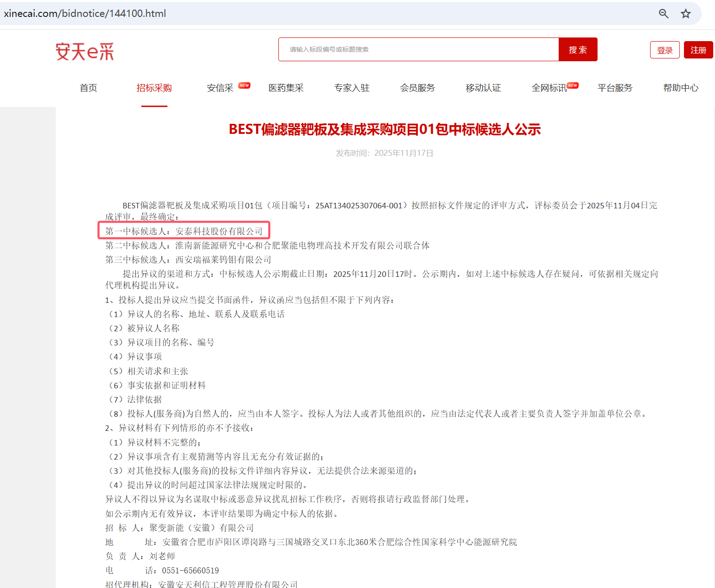Select the 招标采购 navigation tab
The width and height of the screenshot is (715, 588).
click(154, 88)
